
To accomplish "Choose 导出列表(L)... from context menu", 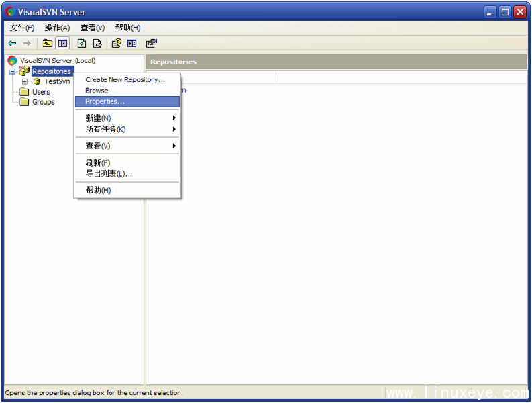I will point(127,174).
